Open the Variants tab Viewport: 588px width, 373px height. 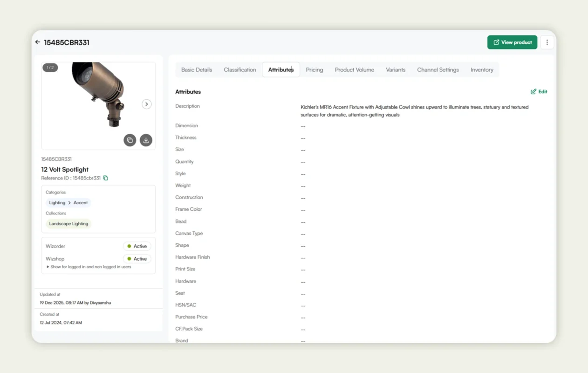pos(396,69)
